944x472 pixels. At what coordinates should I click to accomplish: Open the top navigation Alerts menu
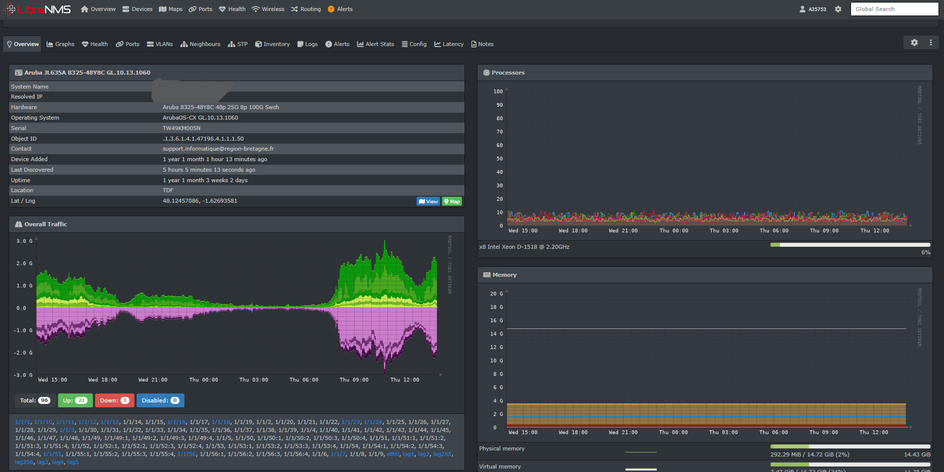(340, 9)
